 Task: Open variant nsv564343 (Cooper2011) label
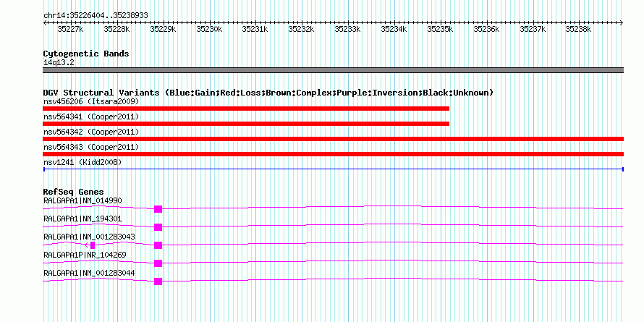(91, 147)
